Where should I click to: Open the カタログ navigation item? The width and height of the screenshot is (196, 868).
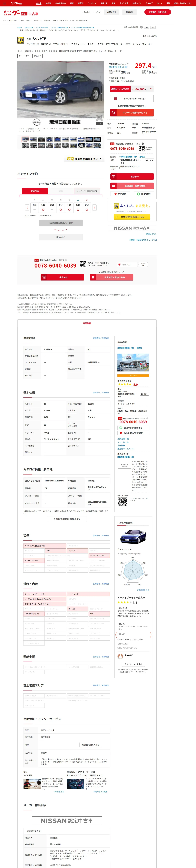[x=149, y=3]
